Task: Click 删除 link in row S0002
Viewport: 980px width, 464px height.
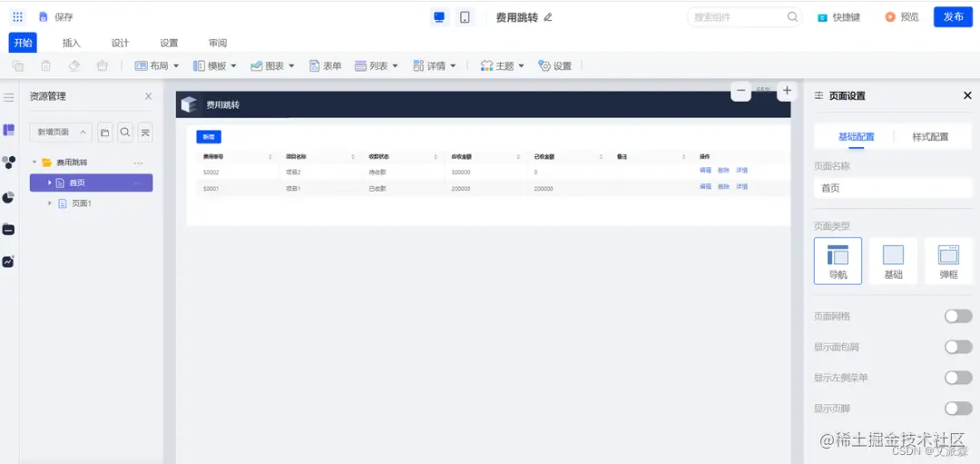Action: pyautogui.click(x=723, y=170)
